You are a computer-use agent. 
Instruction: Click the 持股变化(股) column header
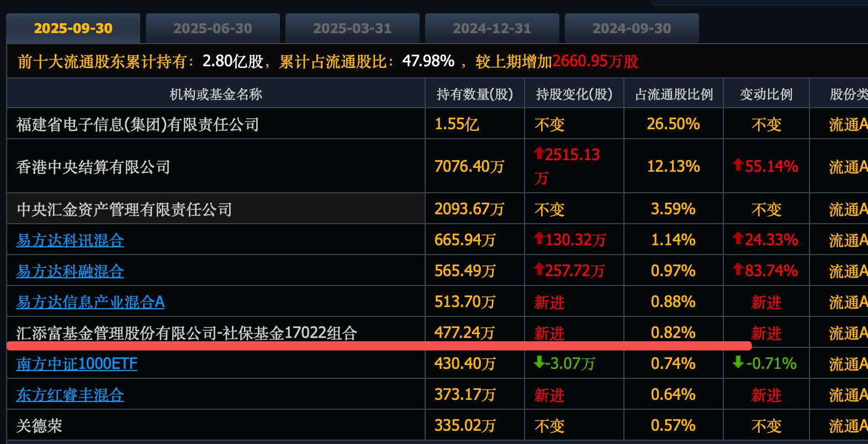574,94
